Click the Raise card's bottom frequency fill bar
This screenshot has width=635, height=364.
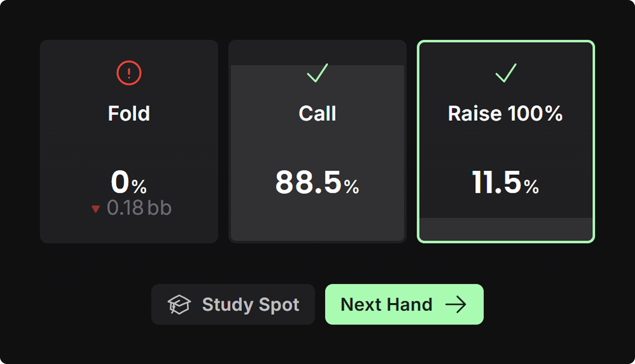click(x=506, y=229)
